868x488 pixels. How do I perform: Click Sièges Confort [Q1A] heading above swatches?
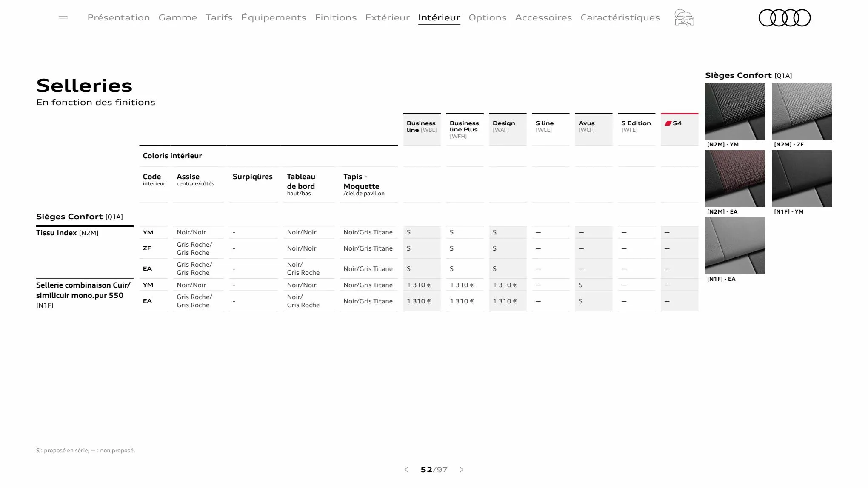coord(748,75)
